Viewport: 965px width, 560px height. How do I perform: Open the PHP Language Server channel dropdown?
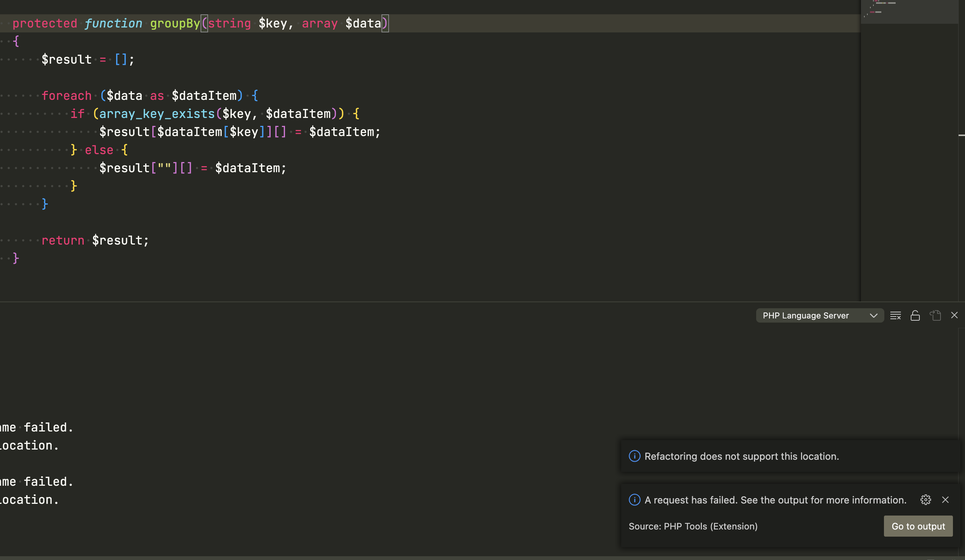click(819, 315)
